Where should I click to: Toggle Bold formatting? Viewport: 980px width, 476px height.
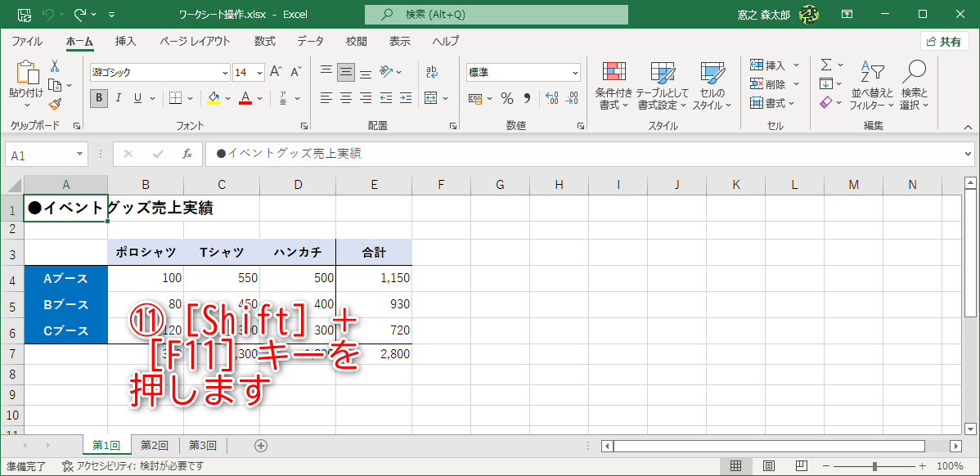99,98
